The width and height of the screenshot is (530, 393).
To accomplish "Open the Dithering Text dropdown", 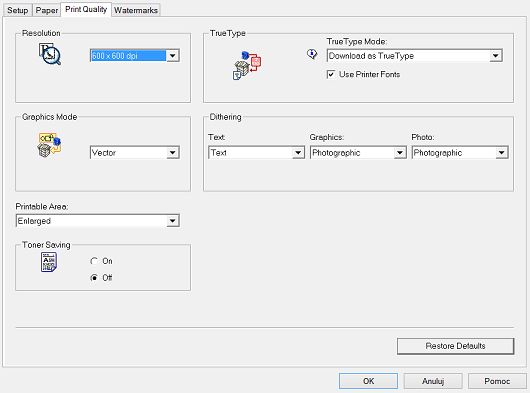I will [x=257, y=153].
